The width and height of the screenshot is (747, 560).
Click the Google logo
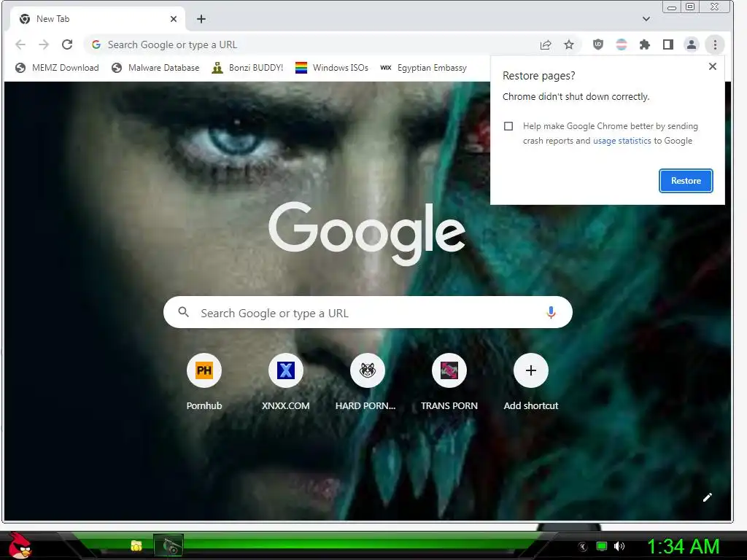coord(367,233)
